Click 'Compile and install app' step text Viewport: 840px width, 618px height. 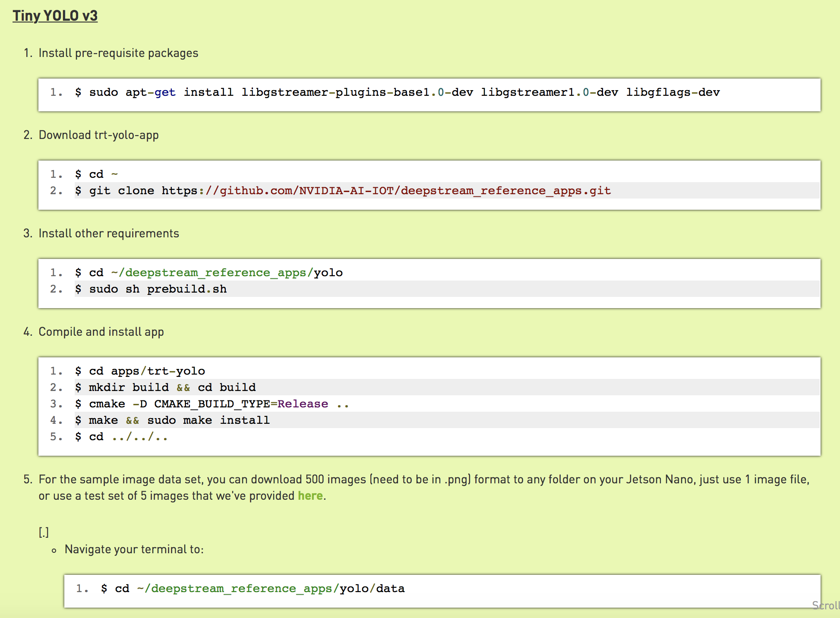click(101, 332)
